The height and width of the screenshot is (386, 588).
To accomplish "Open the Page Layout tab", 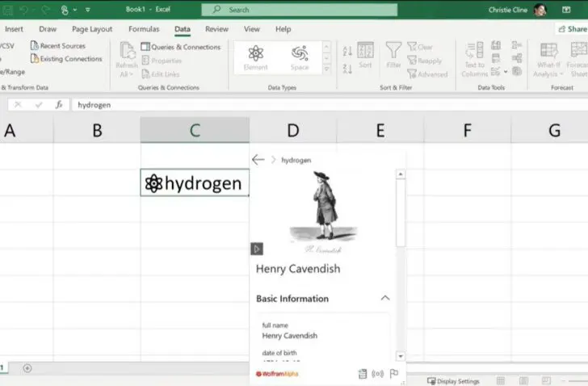I will (x=92, y=29).
